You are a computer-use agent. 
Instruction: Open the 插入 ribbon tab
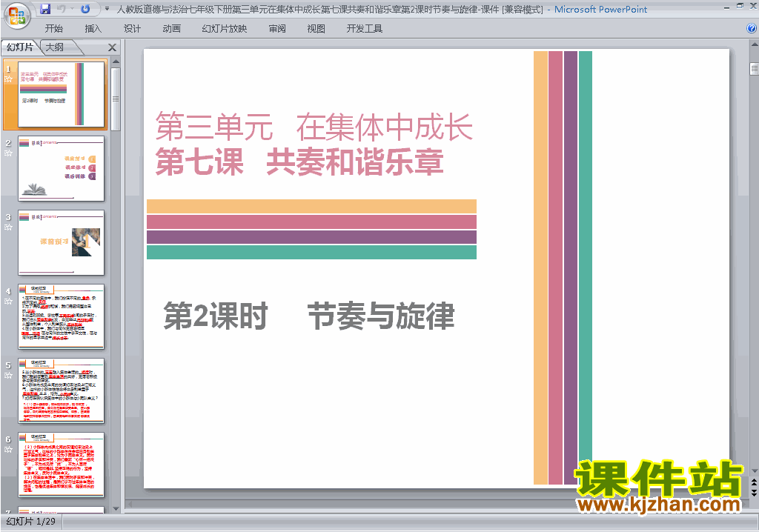pos(93,29)
